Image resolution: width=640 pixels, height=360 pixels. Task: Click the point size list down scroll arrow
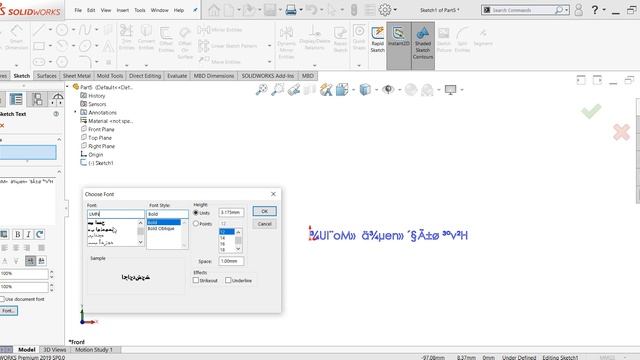click(x=238, y=249)
